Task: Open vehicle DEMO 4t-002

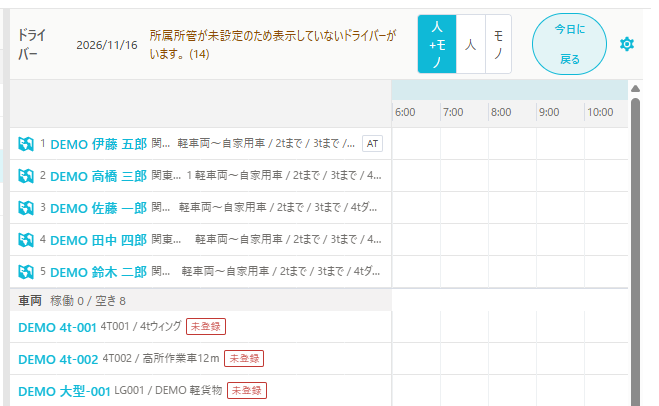Action: coord(58,359)
